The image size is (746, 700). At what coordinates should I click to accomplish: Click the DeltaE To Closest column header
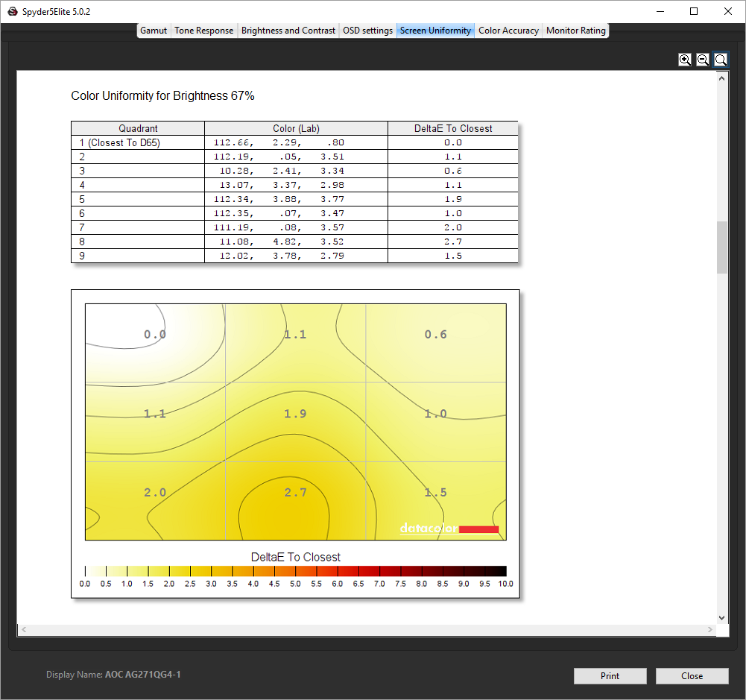coord(453,128)
